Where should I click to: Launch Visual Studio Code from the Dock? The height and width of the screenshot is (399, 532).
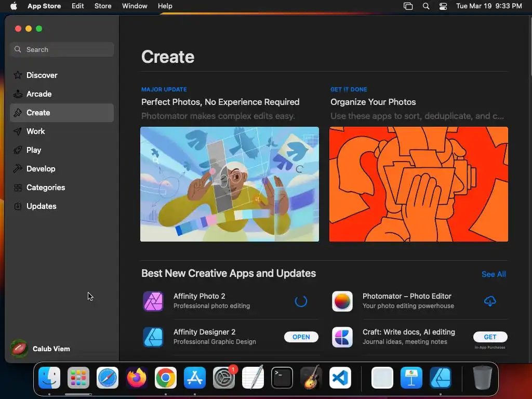(x=340, y=378)
